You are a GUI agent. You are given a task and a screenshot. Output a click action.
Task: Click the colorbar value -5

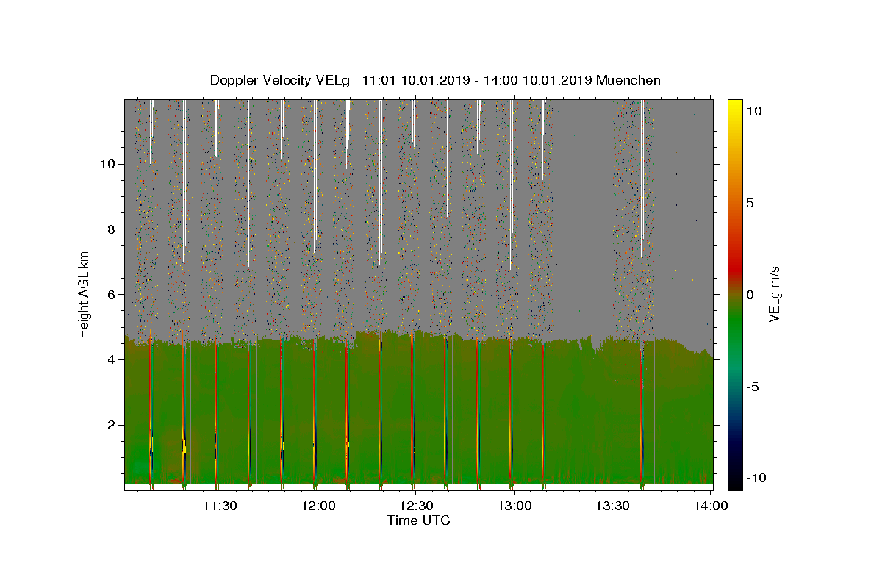[x=751, y=387]
